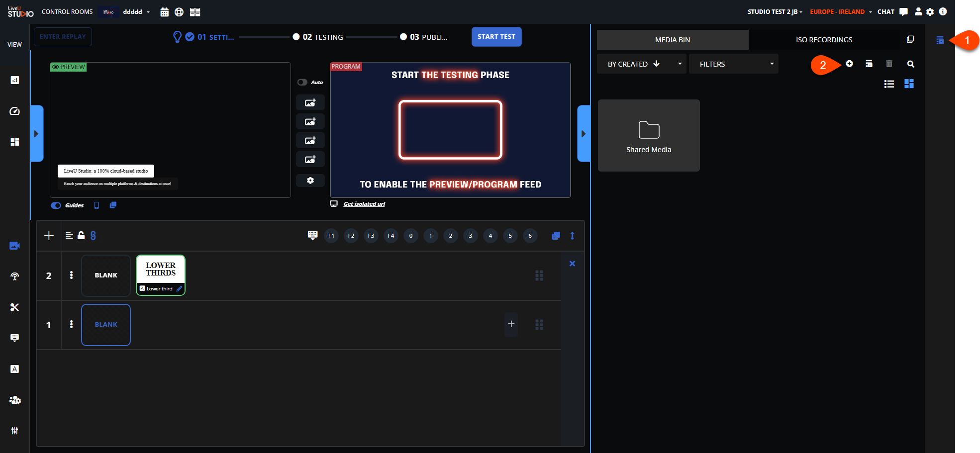Click the keyboard shortcuts icon above layers
Viewport: 980px width, 453px height.
(x=312, y=235)
